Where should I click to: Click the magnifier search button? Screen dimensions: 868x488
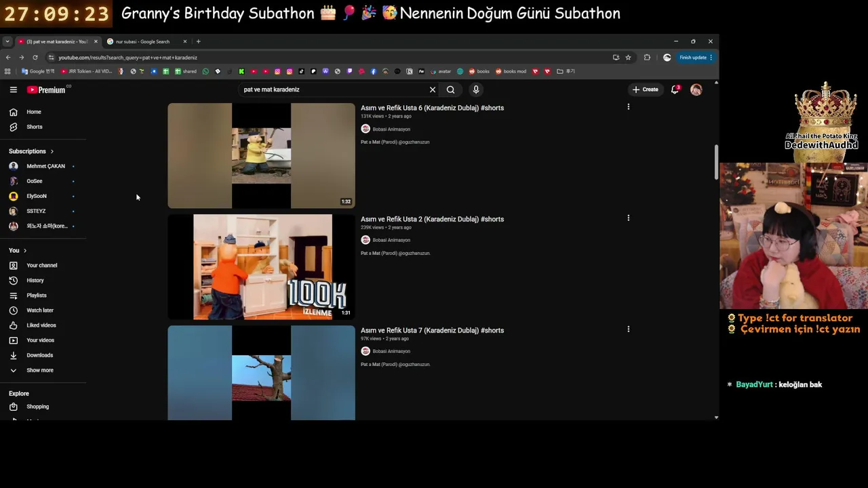pos(450,89)
